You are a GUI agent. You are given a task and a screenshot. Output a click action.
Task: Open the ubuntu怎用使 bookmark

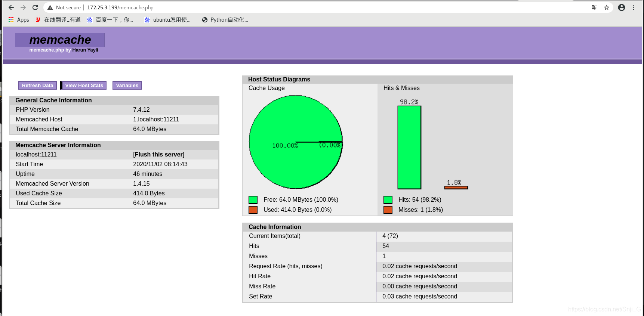click(167, 20)
